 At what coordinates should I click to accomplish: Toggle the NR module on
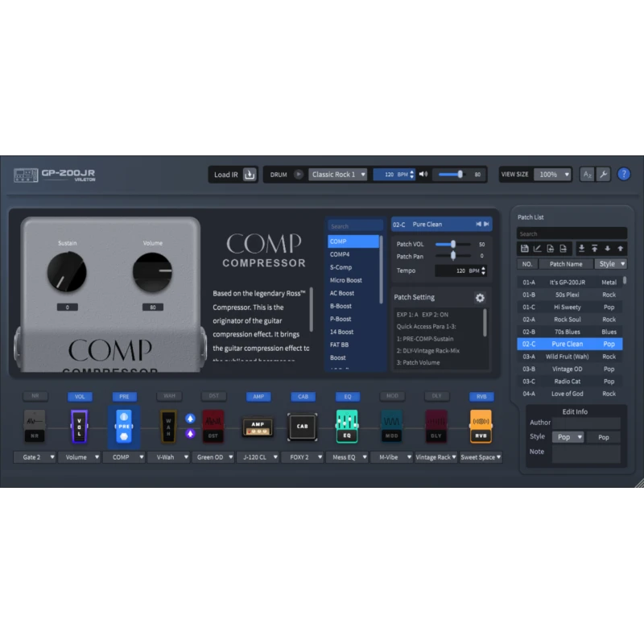click(35, 397)
